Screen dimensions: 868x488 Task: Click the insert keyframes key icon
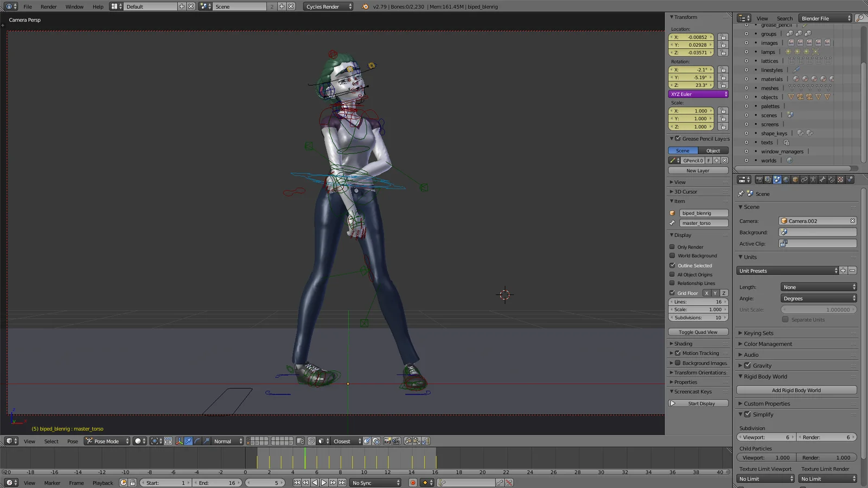[x=500, y=483]
